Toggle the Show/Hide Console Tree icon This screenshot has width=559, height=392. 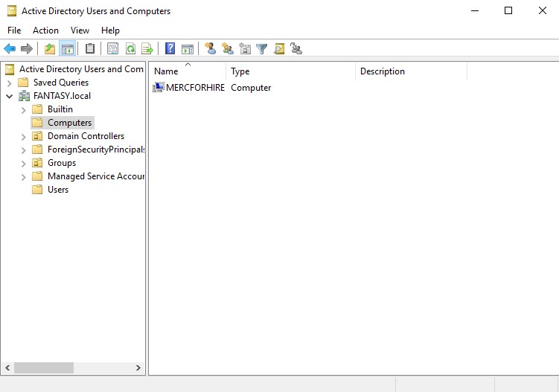coord(67,49)
